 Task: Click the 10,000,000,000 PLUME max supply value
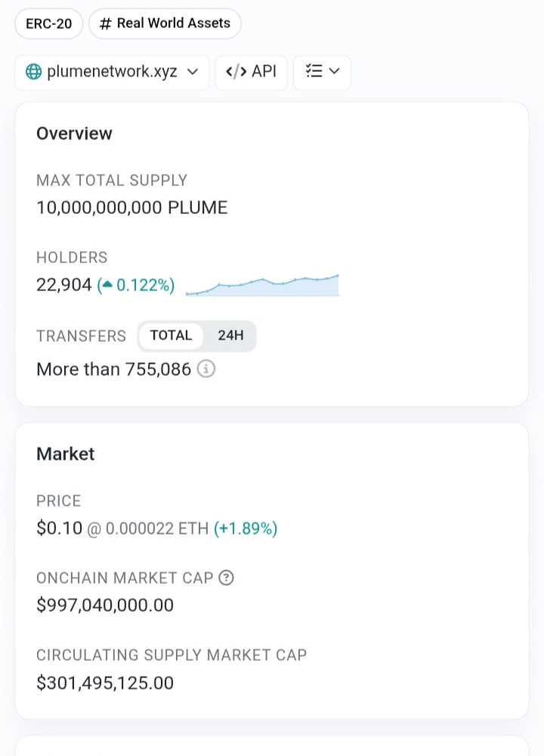(131, 208)
